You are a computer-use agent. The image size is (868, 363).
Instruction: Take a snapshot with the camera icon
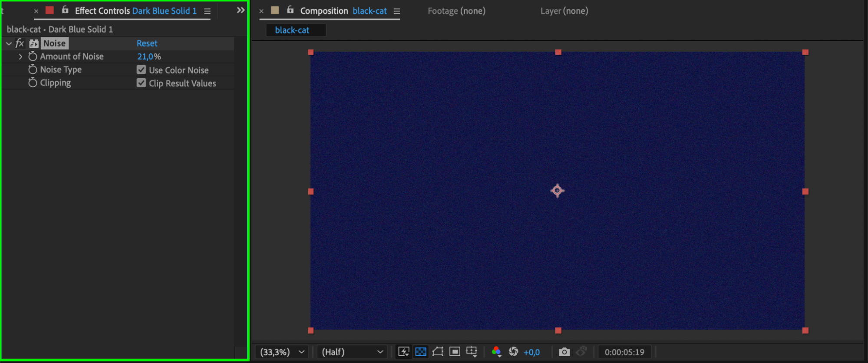564,352
